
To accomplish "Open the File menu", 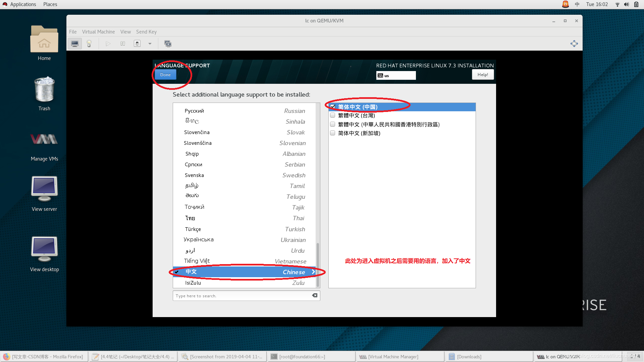I will [73, 32].
